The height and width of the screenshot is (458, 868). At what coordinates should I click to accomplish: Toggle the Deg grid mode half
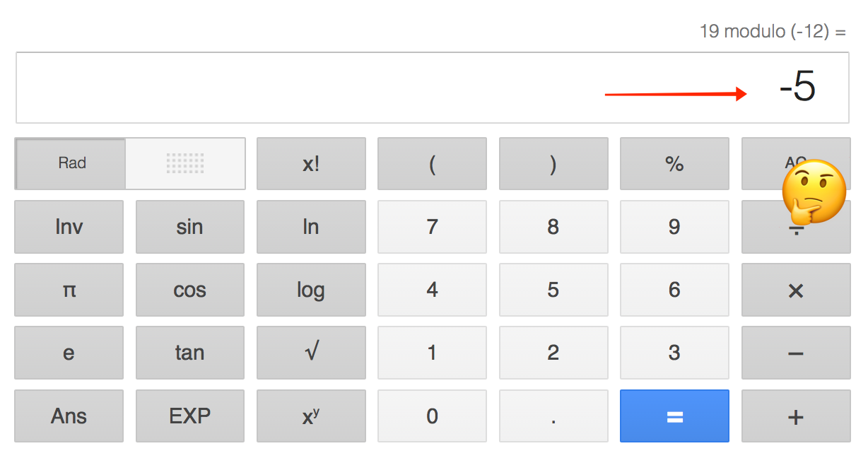pos(185,163)
